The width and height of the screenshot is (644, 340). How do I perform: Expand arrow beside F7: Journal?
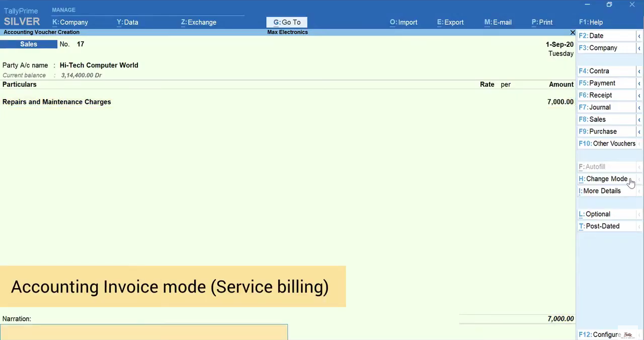point(639,107)
